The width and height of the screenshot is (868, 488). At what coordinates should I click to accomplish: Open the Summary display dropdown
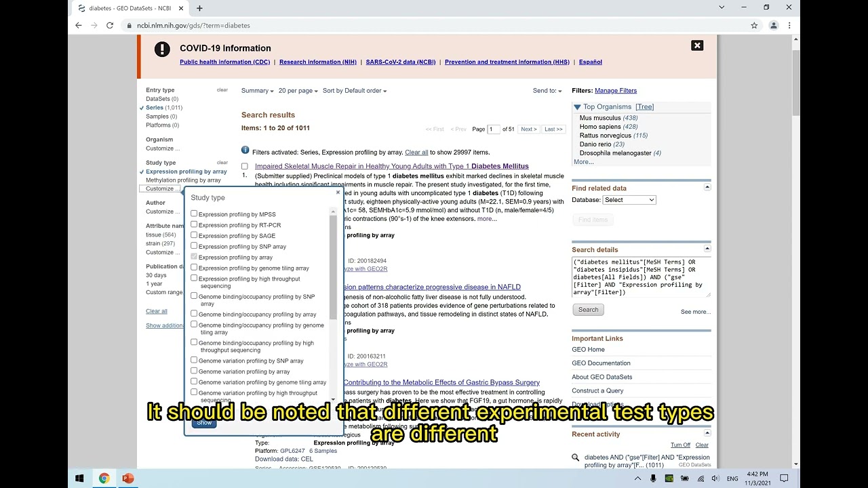pos(257,91)
